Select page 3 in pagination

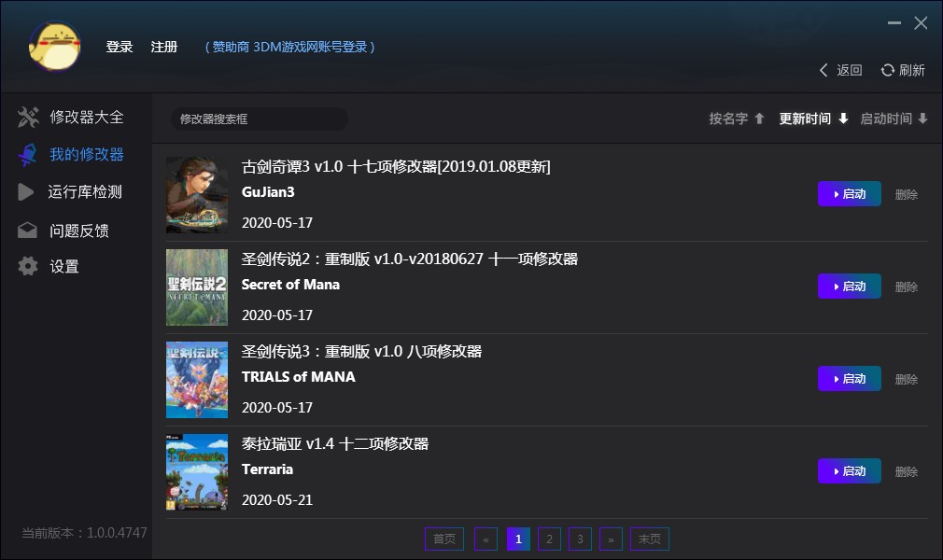[x=581, y=539]
